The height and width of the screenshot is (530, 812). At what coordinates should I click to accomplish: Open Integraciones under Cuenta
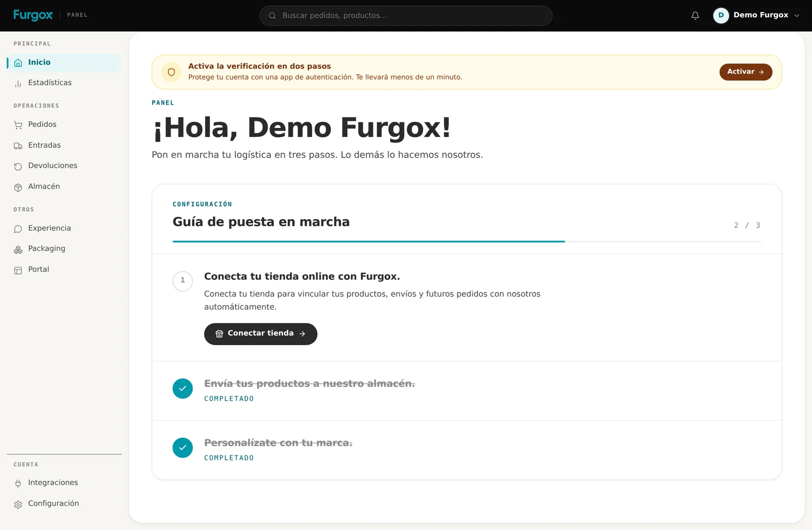point(64,482)
